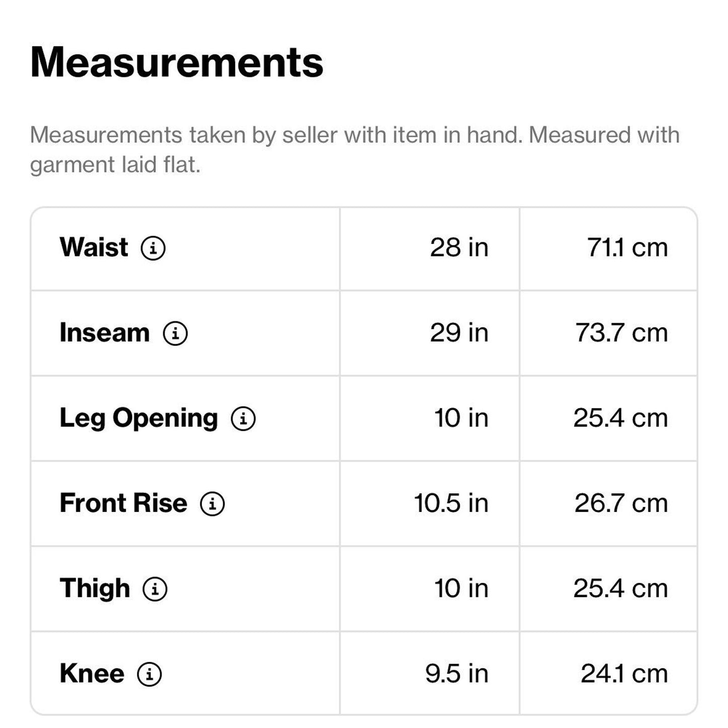The height and width of the screenshot is (728, 728).
Task: Select the 9.5 in knee value
Action: [456, 674]
